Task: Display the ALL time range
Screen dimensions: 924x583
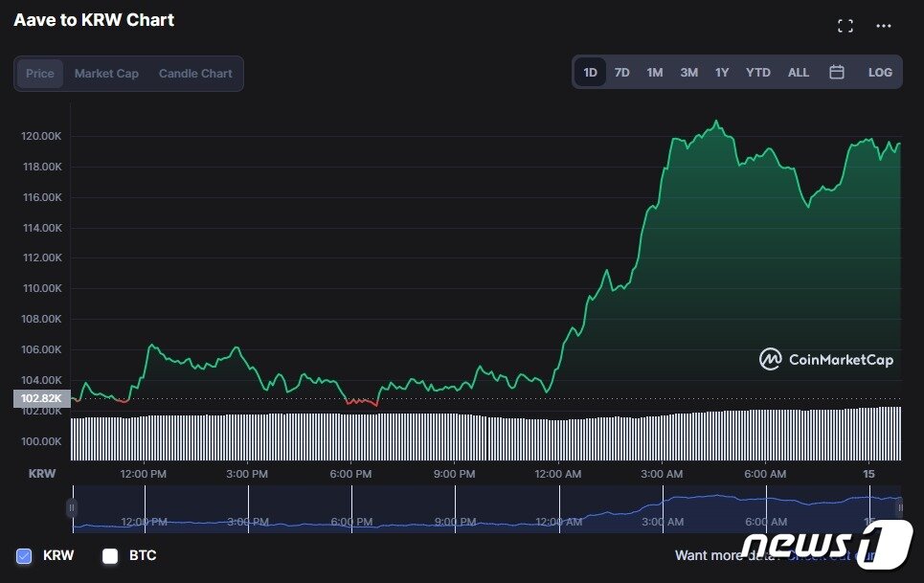Action: 798,73
